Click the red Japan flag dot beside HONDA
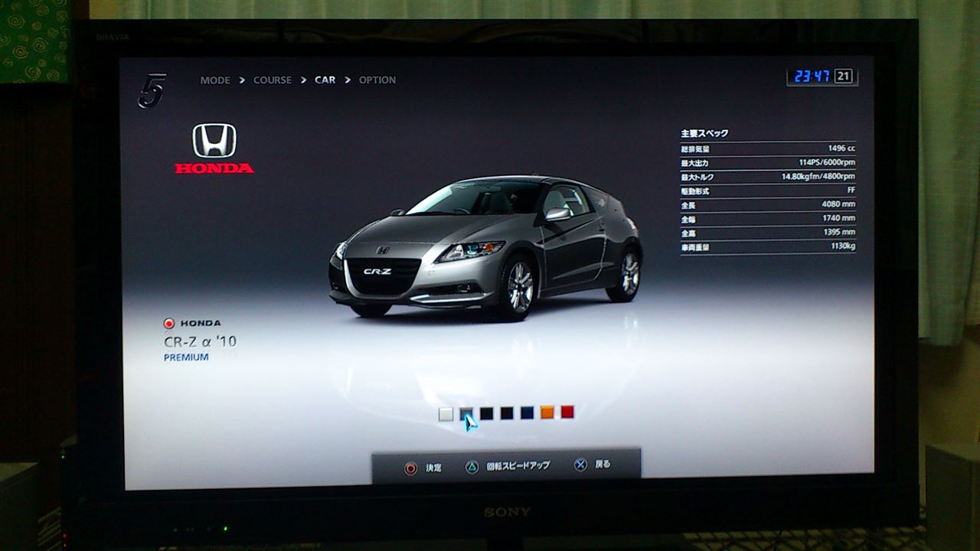The image size is (980, 551). [168, 324]
